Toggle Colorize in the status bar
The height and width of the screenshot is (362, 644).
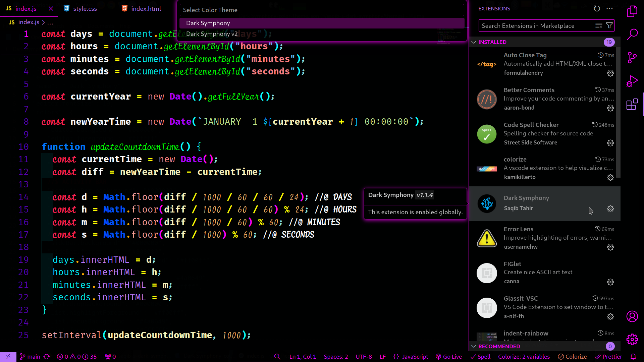coord(572,357)
